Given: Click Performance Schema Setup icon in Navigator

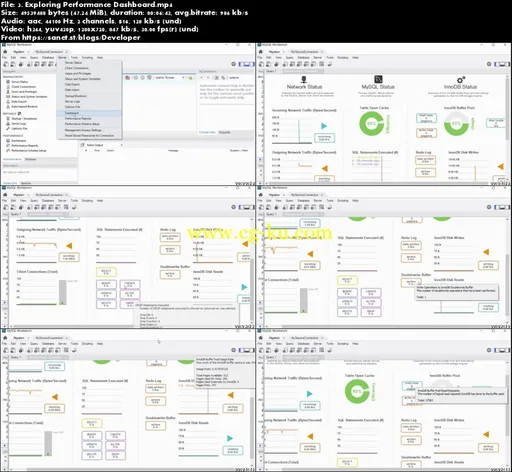Looking at the screenshot, I should [x=8, y=151].
